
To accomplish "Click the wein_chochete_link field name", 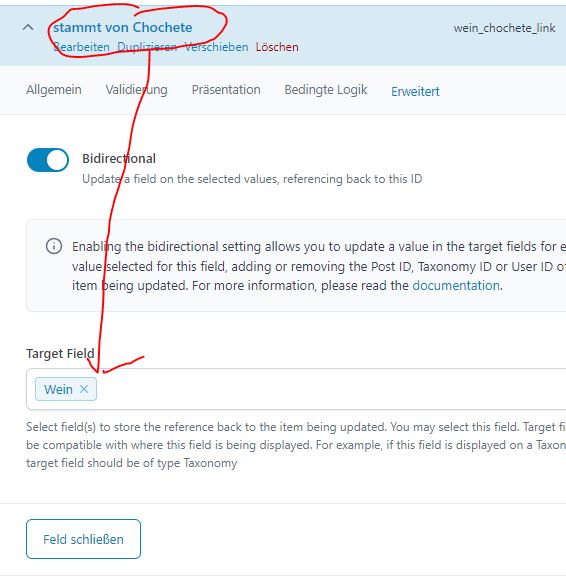I will click(x=504, y=28).
